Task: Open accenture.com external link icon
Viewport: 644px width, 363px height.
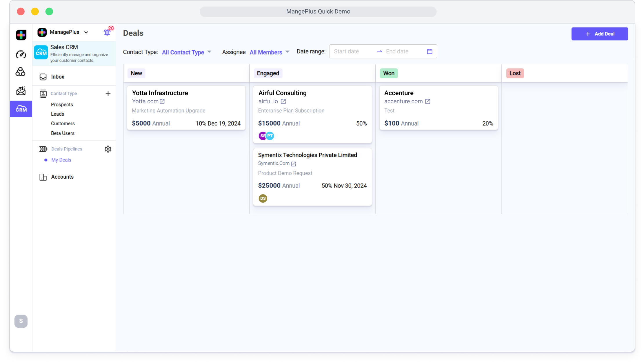Action: coord(427,101)
